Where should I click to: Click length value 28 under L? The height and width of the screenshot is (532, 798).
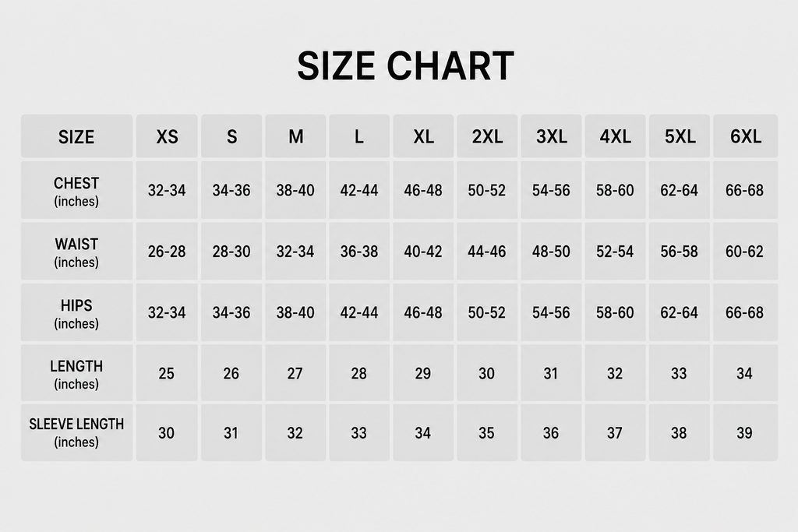(359, 373)
